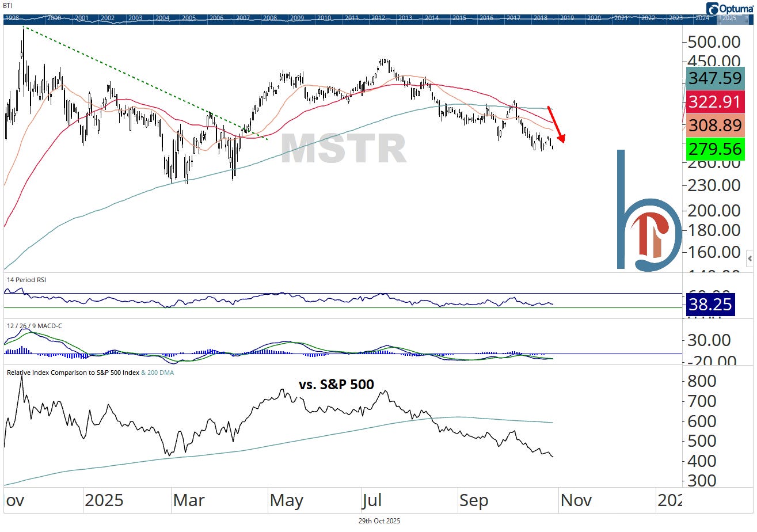Click the 12 / 26 / 9 MACD-C label
This screenshot has width=757, height=532.
click(35, 326)
